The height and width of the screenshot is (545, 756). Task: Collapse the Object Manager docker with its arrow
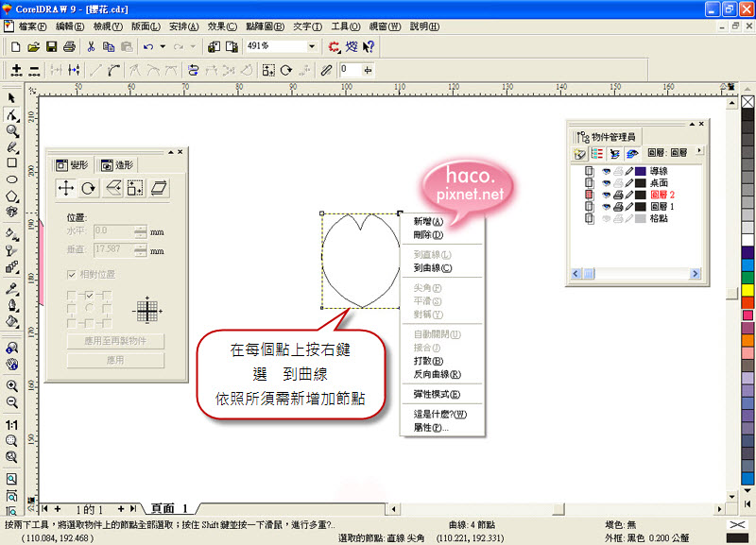tap(692, 124)
